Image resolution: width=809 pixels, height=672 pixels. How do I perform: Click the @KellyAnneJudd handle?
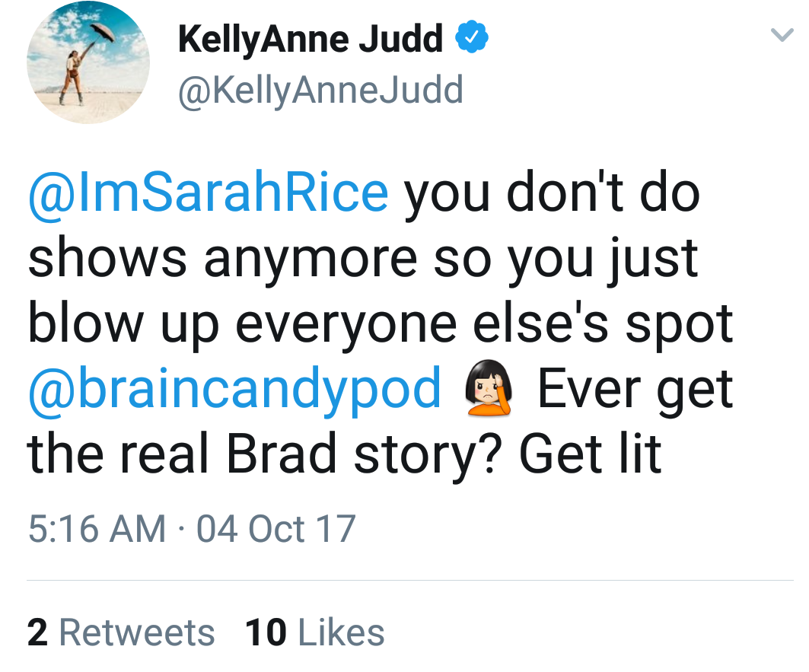(320, 91)
